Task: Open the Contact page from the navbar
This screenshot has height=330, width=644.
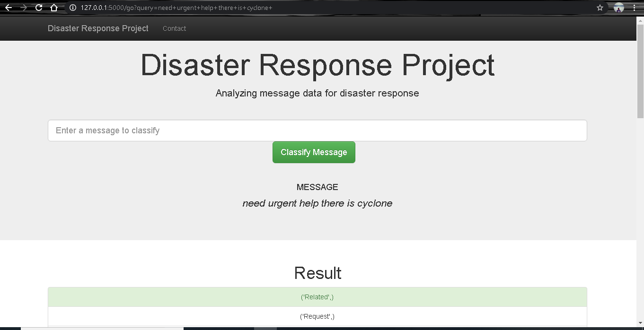Action: [x=174, y=28]
